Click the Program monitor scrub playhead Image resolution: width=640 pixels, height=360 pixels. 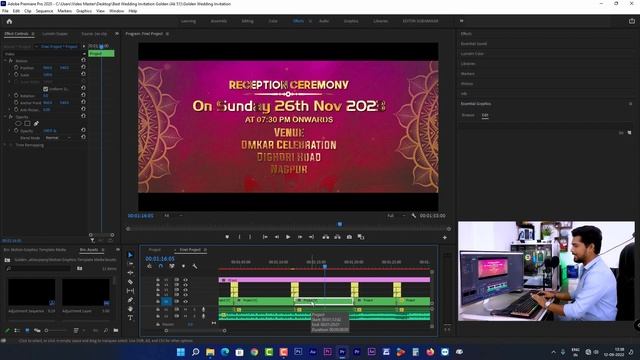(x=340, y=224)
